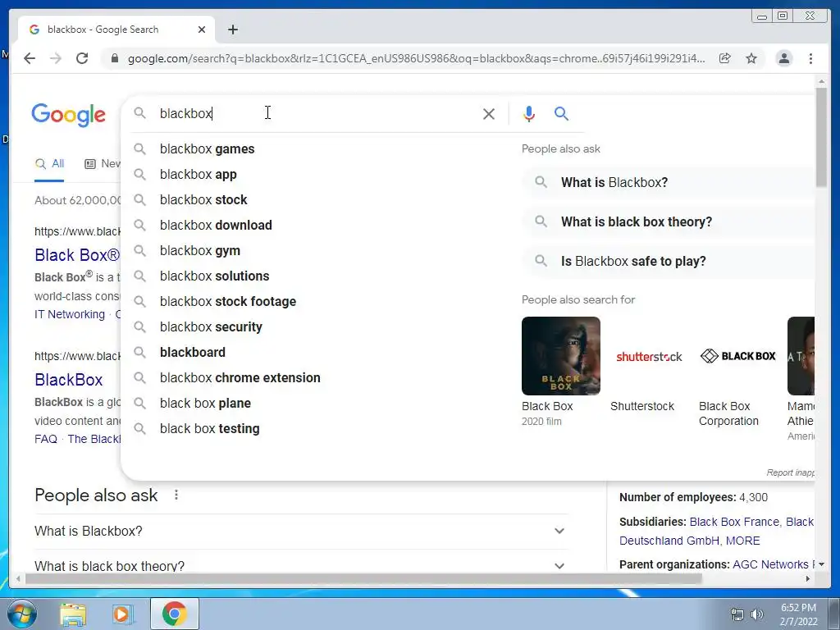Image resolution: width=840 pixels, height=630 pixels.
Task: Open the Black Box Corporation logo thumbnail
Action: pyautogui.click(x=738, y=356)
